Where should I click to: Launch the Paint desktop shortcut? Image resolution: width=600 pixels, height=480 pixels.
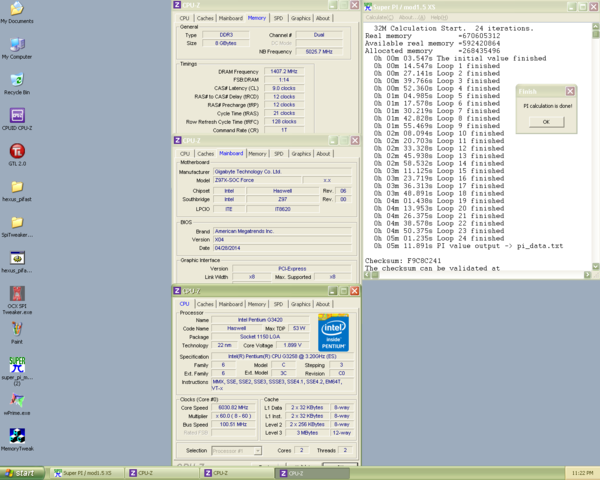click(17, 333)
